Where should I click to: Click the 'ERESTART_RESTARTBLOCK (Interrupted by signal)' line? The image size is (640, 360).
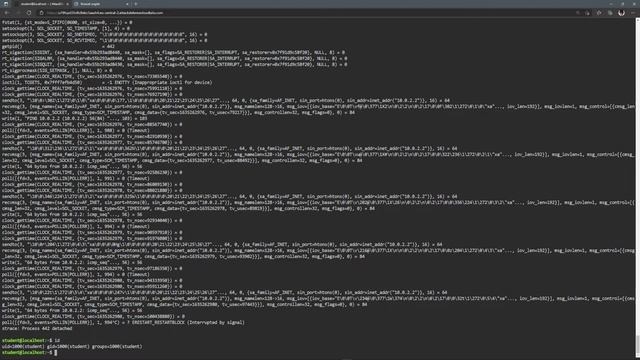[x=123, y=322]
